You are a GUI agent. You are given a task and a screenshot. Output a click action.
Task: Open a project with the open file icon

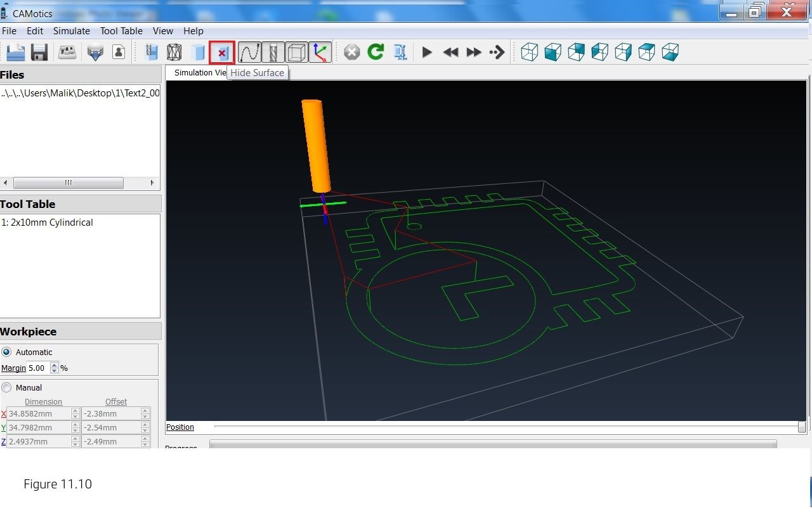pyautogui.click(x=15, y=53)
